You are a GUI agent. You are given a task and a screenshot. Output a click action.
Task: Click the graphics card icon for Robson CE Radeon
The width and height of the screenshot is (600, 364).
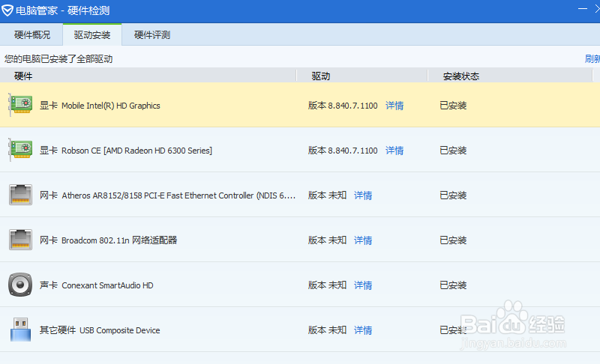(x=21, y=150)
